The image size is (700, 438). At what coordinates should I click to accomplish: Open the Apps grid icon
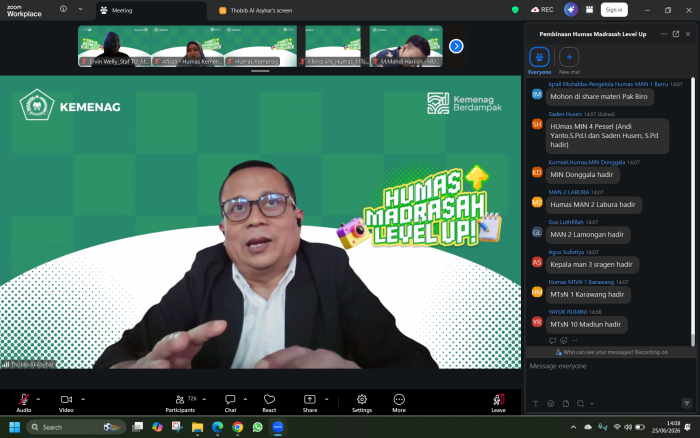[590, 9]
